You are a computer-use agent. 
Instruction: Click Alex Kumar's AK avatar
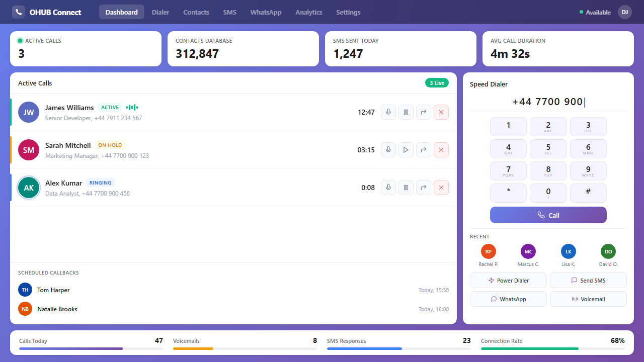click(x=29, y=188)
